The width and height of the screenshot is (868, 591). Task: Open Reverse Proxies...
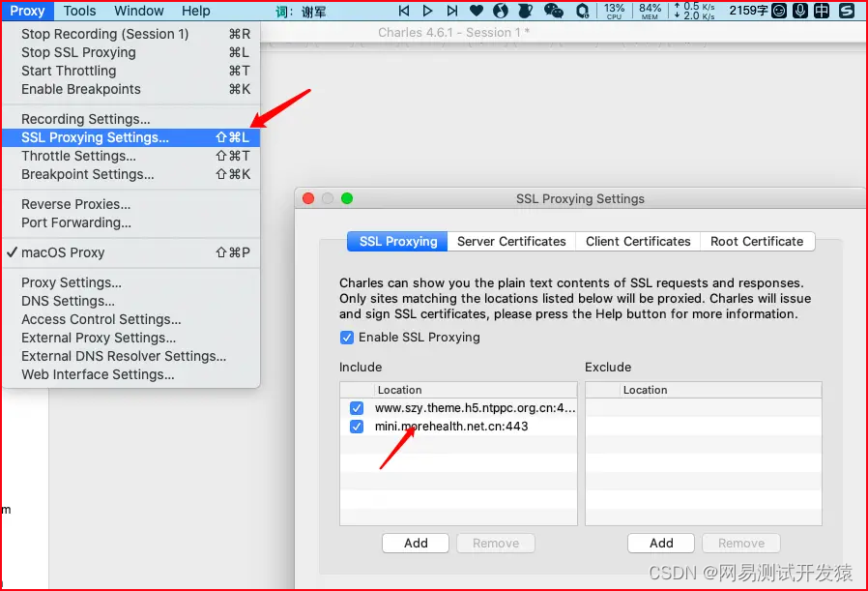(x=130, y=204)
